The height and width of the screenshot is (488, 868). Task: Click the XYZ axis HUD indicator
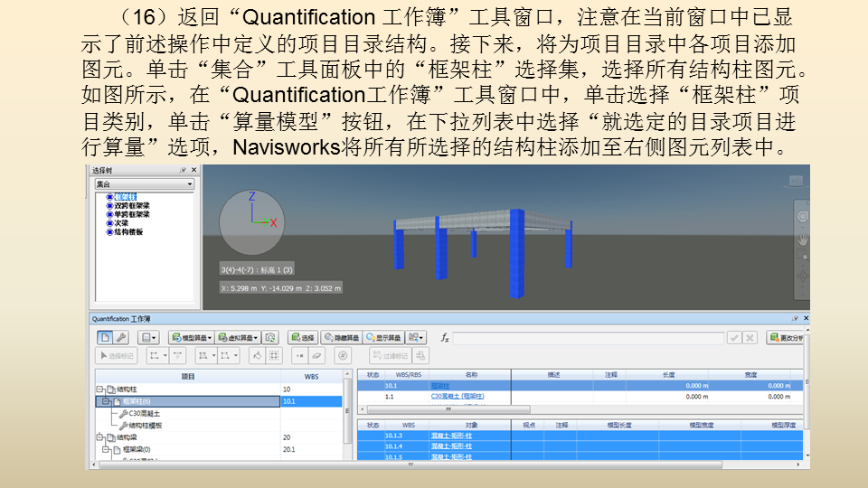point(252,222)
